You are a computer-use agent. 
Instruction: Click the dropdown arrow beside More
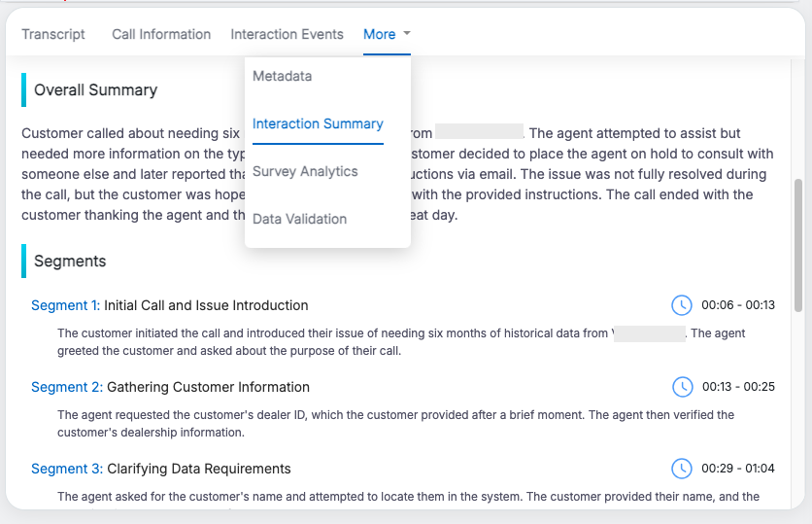pyautogui.click(x=407, y=33)
